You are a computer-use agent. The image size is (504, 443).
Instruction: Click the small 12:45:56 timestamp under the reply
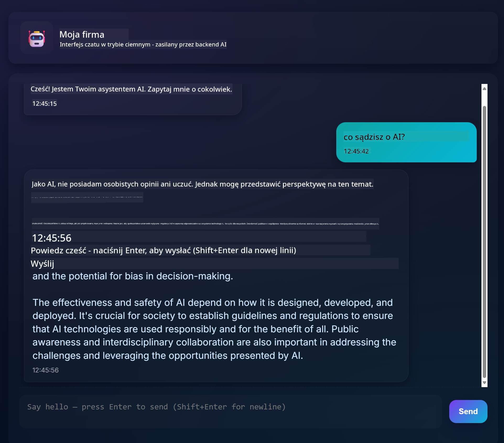pyautogui.click(x=45, y=370)
